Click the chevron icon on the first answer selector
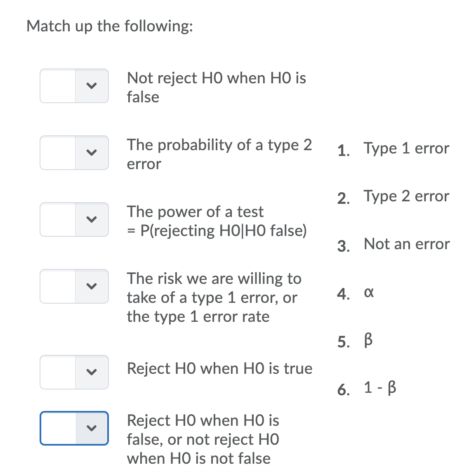This screenshot has height=472, width=476. coord(92,86)
